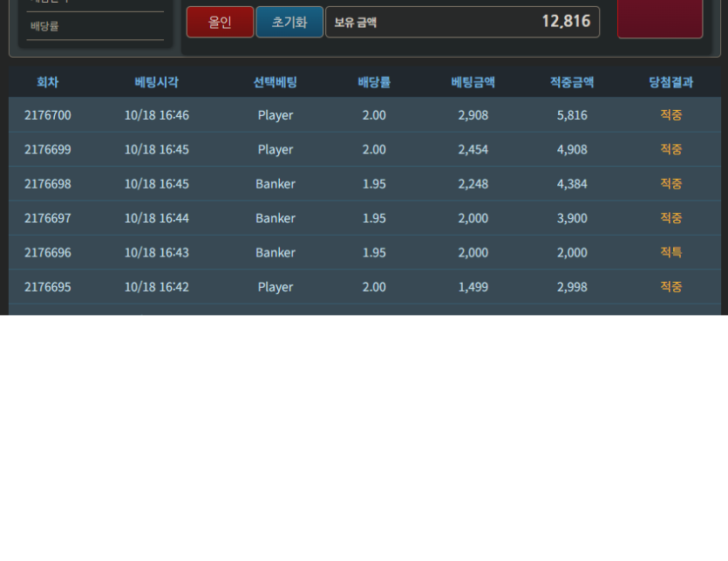Click the bet amount 1,499

[x=473, y=287]
